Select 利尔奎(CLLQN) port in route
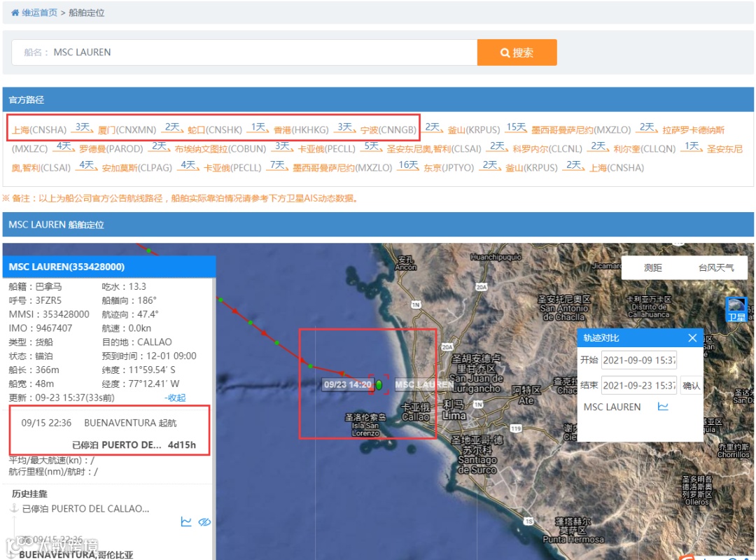 click(x=644, y=148)
